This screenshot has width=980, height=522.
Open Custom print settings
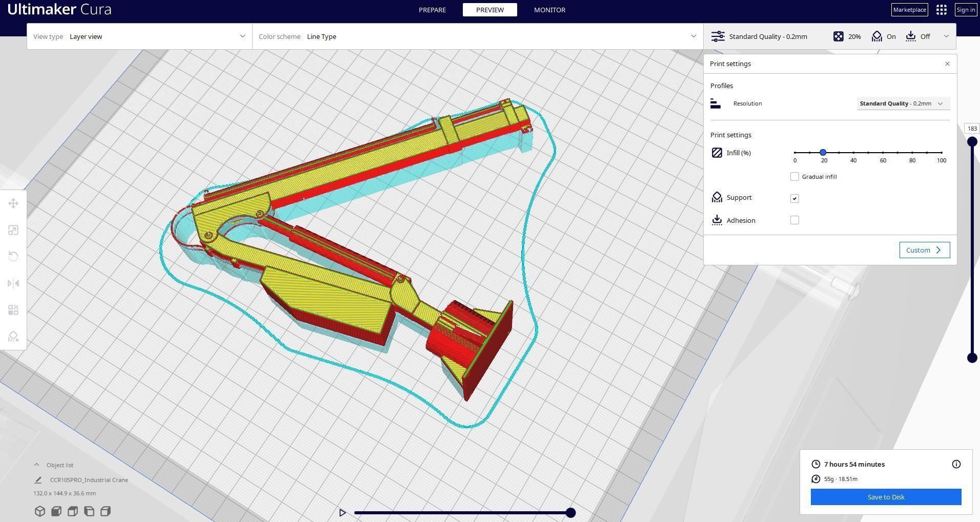coord(925,250)
